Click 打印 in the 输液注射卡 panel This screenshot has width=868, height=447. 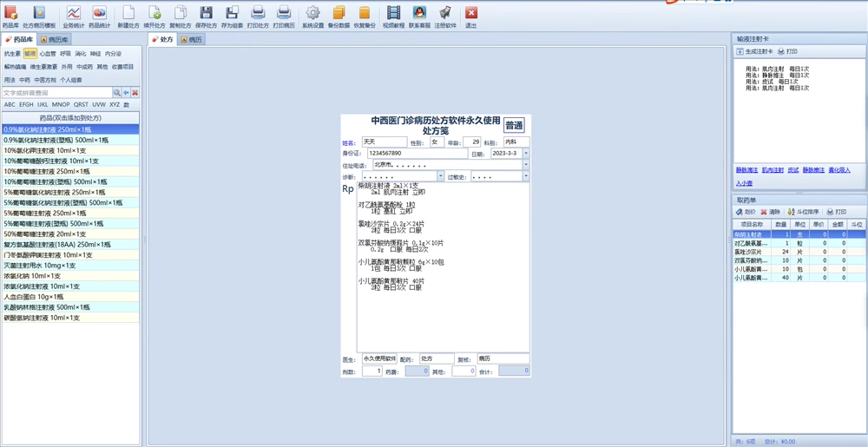pyautogui.click(x=788, y=51)
